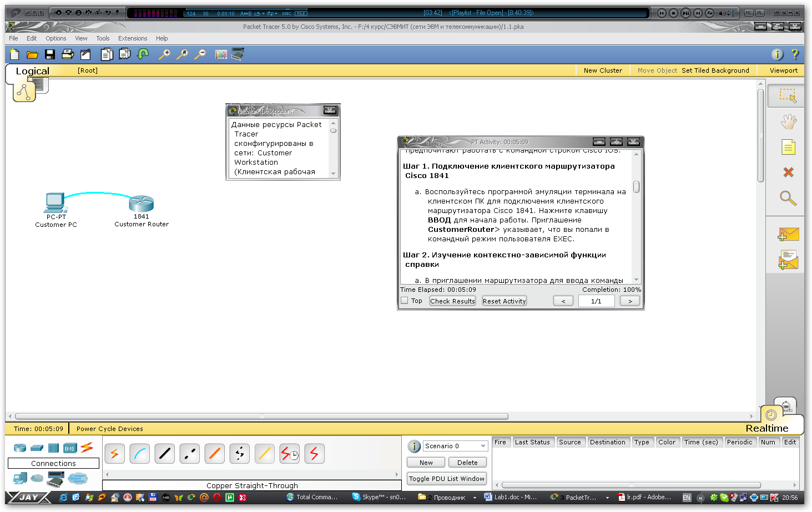812x512 pixels.
Task: Open the Options menu
Action: click(x=56, y=38)
